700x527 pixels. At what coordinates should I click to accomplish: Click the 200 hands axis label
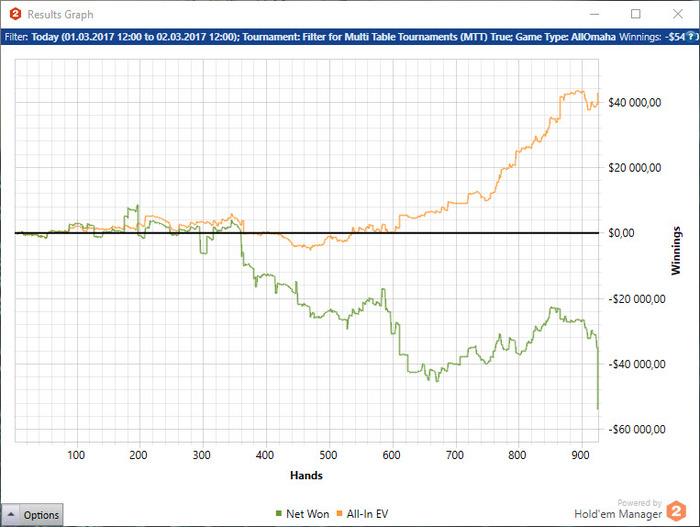point(138,455)
